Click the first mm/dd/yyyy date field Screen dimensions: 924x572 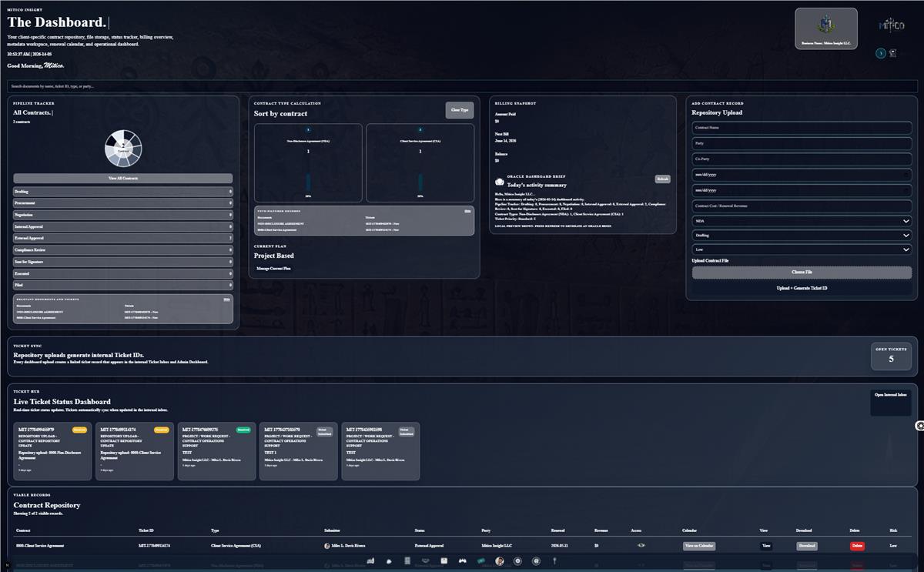[802, 174]
